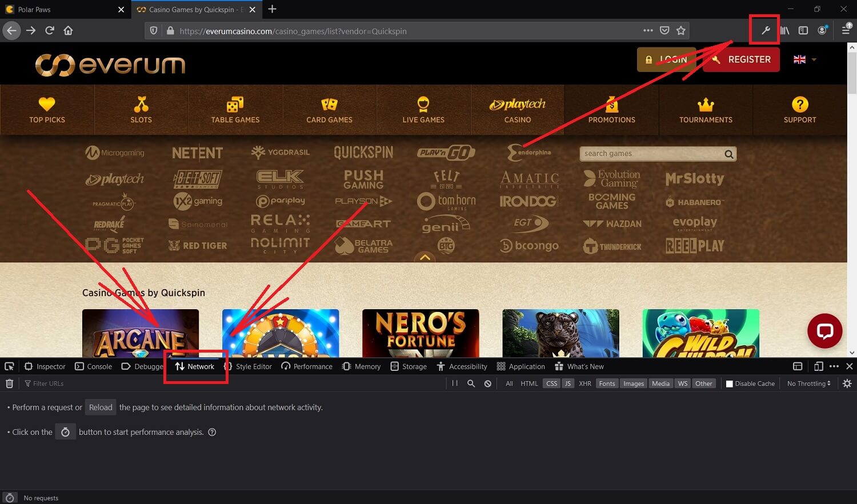This screenshot has height=504, width=857.
Task: Enable the Disable Cache checkbox
Action: pyautogui.click(x=729, y=383)
